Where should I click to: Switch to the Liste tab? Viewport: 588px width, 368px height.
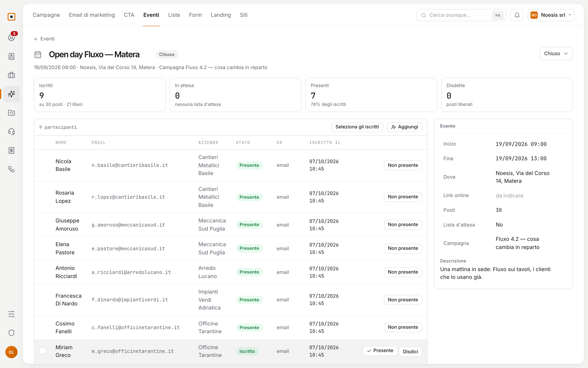pyautogui.click(x=174, y=15)
